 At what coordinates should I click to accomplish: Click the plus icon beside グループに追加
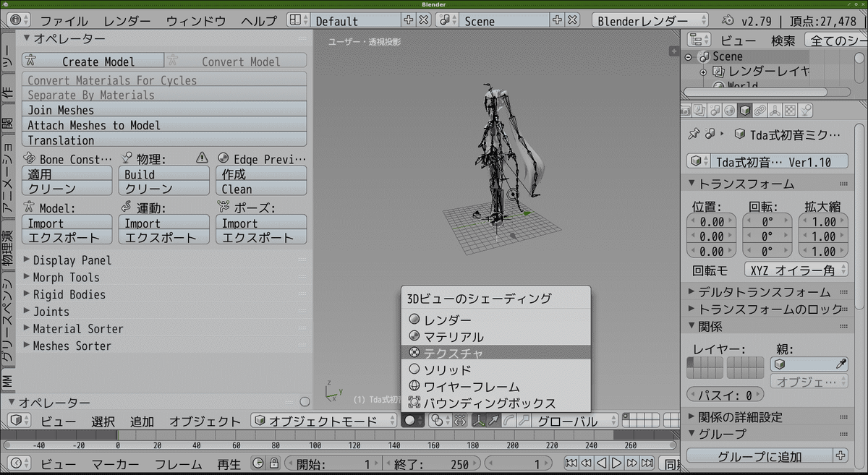pyautogui.click(x=840, y=456)
